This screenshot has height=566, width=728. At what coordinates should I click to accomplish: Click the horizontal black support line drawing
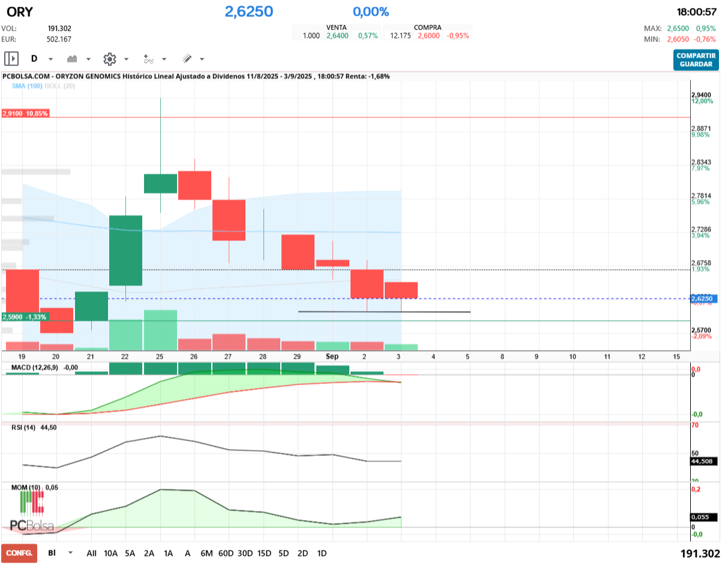click(x=384, y=312)
